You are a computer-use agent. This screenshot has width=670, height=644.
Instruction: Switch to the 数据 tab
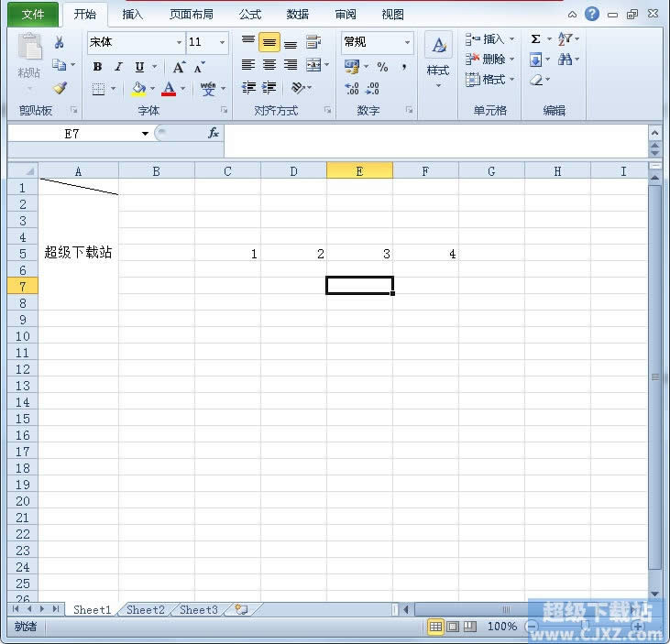[x=298, y=15]
